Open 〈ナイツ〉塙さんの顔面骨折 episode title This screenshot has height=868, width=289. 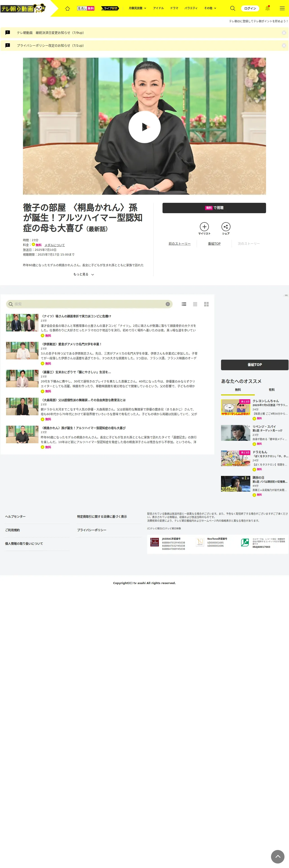tap(76, 316)
